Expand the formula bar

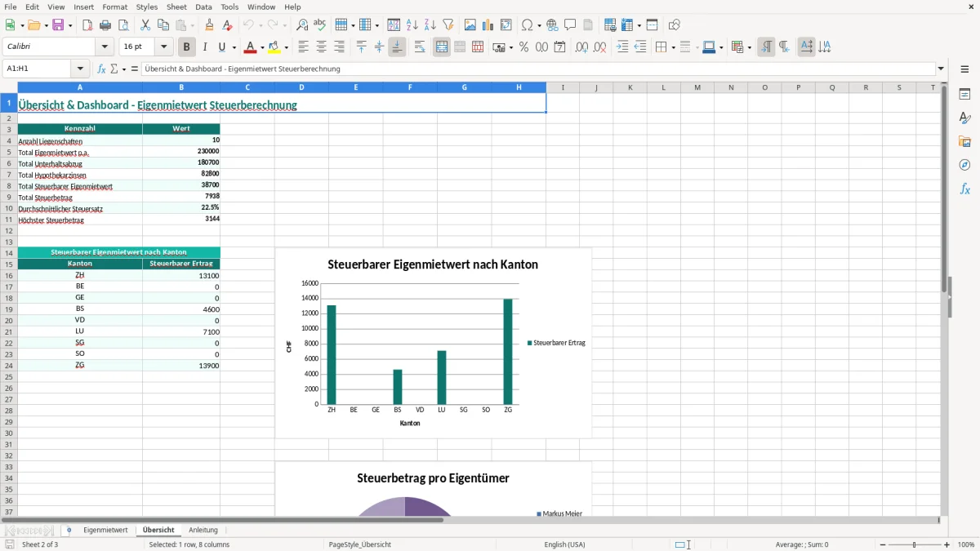pyautogui.click(x=941, y=69)
